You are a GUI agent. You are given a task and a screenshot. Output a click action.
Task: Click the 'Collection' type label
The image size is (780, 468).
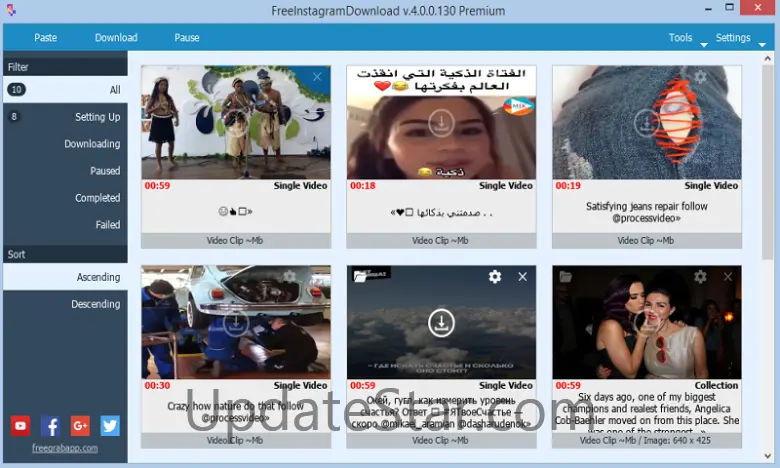[716, 385]
